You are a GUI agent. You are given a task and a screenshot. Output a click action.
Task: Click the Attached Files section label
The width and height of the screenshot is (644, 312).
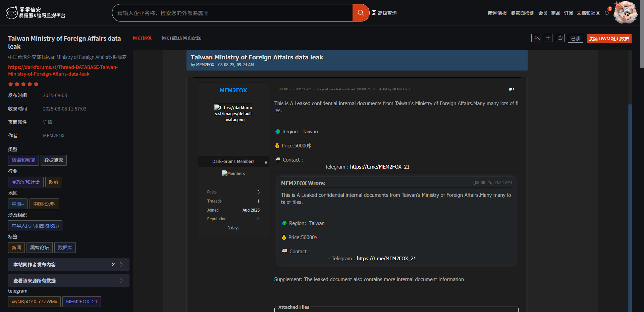[294, 307]
